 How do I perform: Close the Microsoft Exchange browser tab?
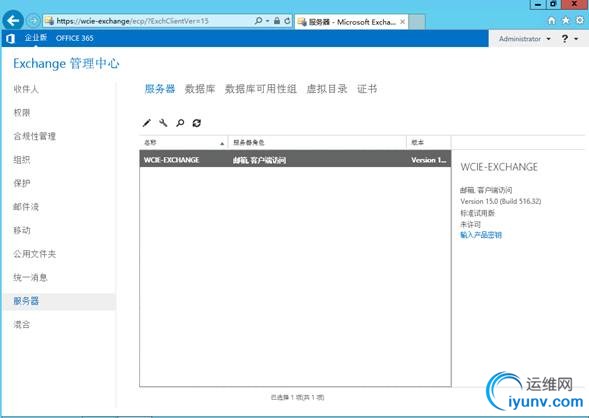tap(402, 22)
